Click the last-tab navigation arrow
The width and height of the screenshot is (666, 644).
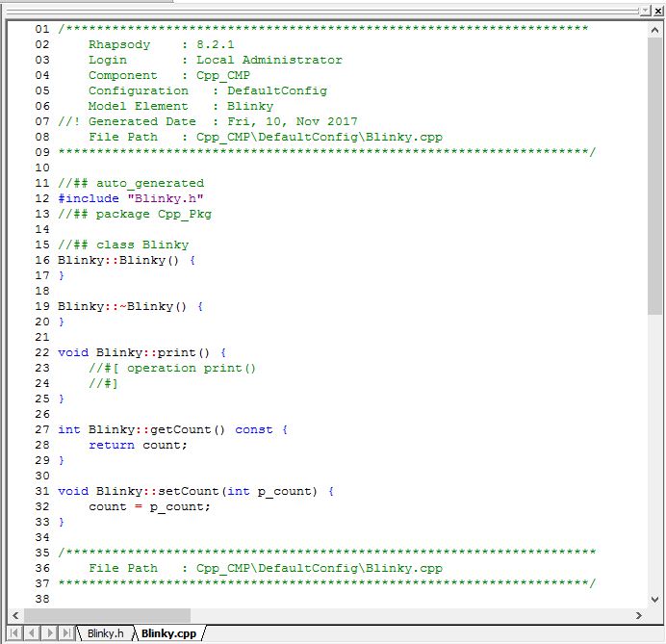point(65,633)
